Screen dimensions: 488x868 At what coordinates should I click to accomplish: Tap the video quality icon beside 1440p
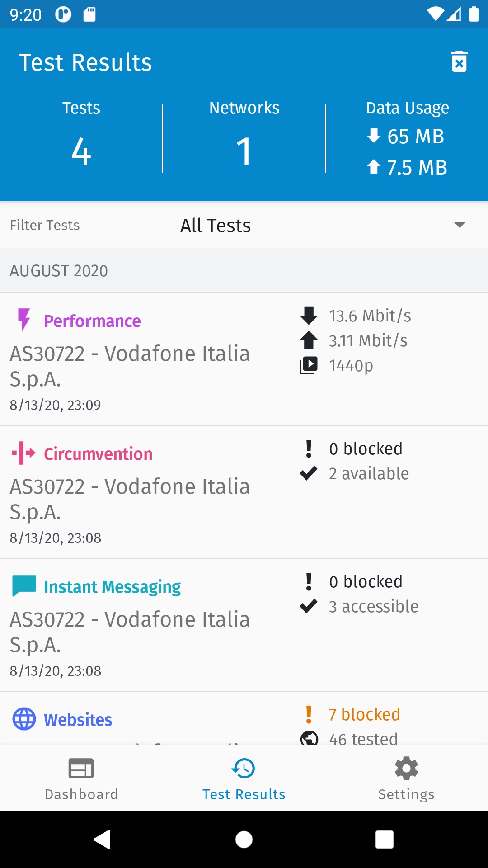309,365
